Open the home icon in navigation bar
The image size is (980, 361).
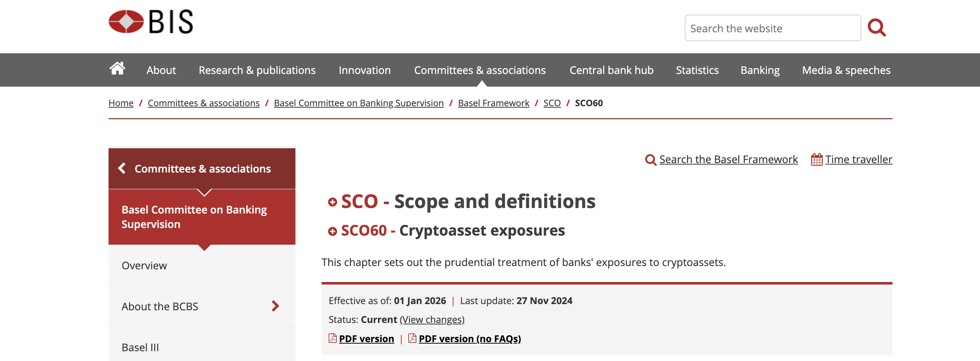click(117, 69)
